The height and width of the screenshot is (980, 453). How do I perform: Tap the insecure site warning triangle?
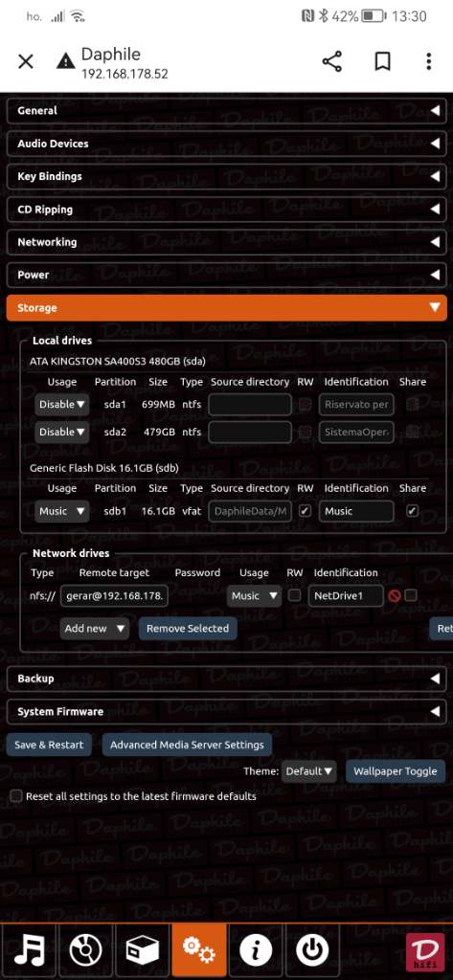click(65, 62)
